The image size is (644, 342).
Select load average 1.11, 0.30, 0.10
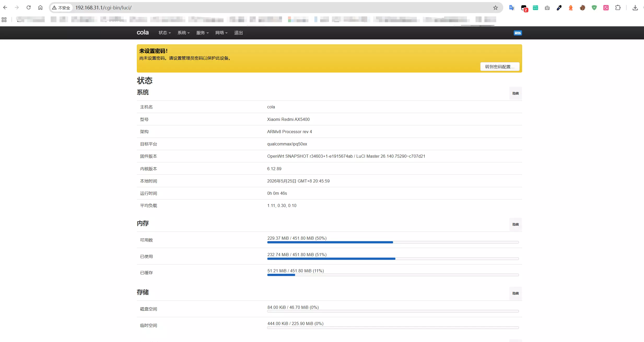coord(282,205)
